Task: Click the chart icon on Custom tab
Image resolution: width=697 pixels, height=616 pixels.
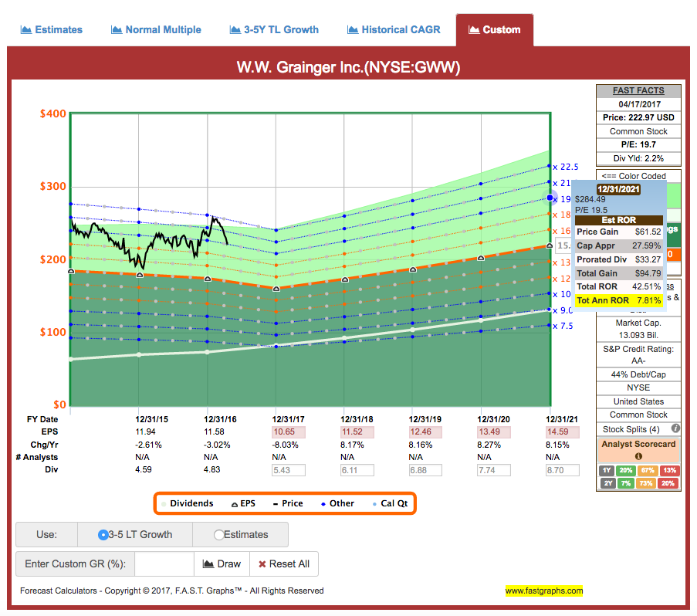Action: tap(474, 30)
